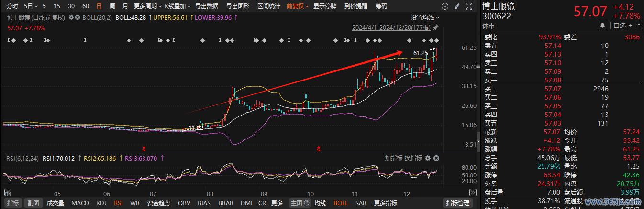Viewport: 644px width, 209px height.
Task: Open RSI panel settings gear icon
Action: 428,158
